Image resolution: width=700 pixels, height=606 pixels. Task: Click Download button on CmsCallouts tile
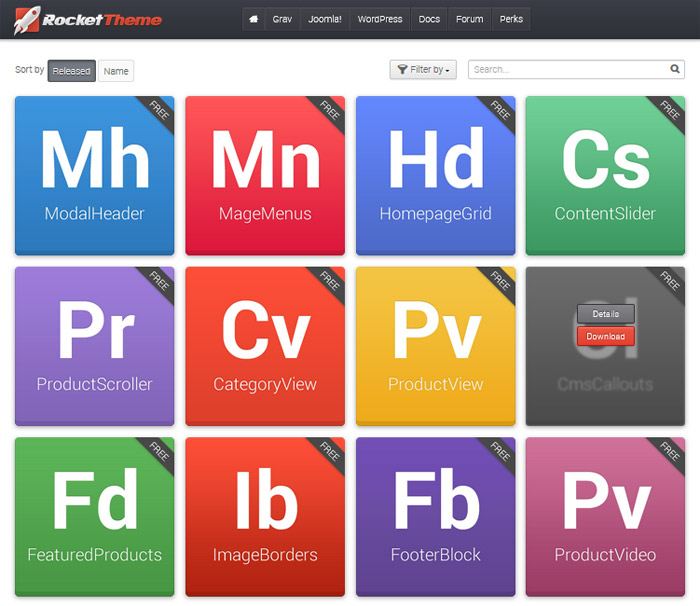pyautogui.click(x=606, y=336)
